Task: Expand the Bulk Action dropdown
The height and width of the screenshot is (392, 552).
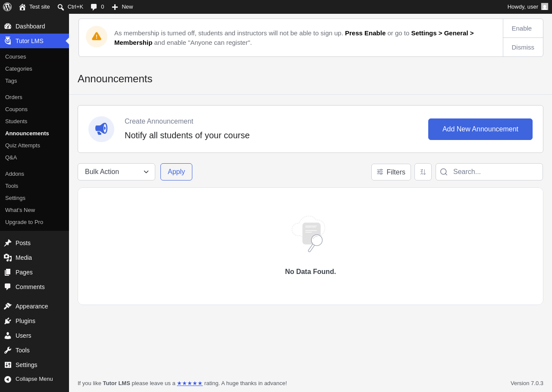Action: click(x=116, y=172)
